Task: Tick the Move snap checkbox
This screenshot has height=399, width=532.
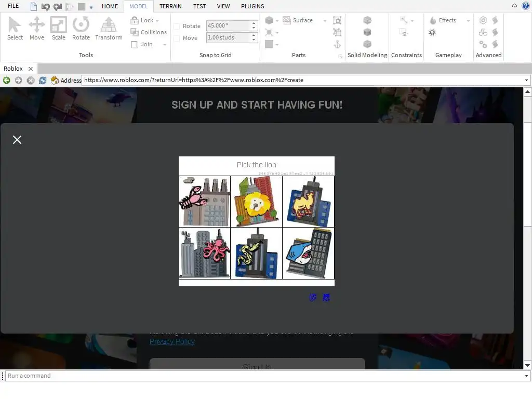Action: (177, 38)
